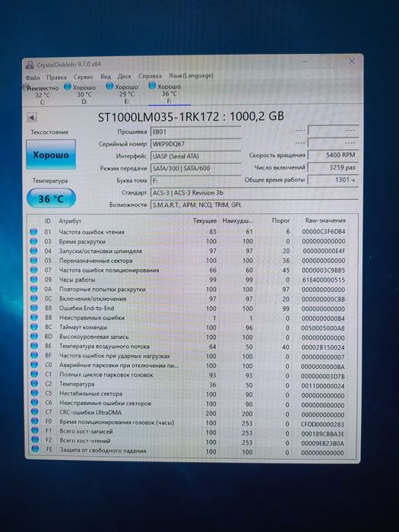The width and height of the screenshot is (399, 532).
Task: Click the rotation speed field 5400 RPM
Action: (x=333, y=155)
